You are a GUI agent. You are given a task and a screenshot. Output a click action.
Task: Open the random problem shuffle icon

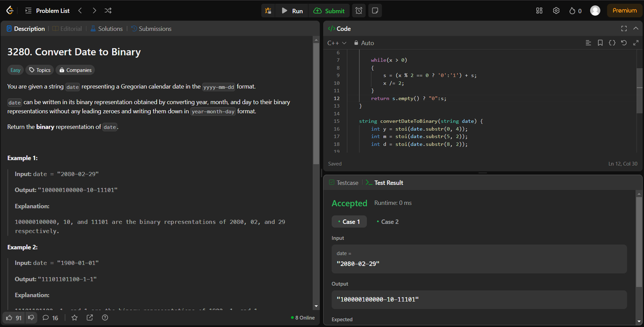107,10
